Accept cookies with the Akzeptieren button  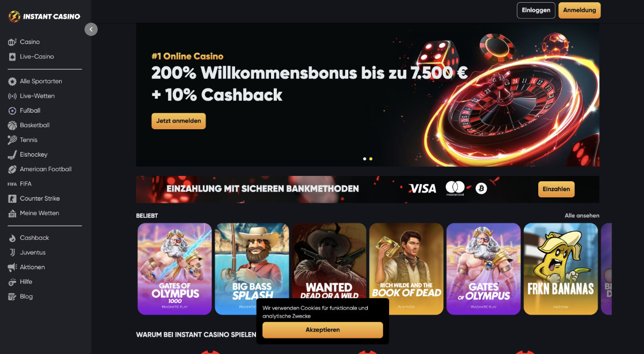click(323, 330)
